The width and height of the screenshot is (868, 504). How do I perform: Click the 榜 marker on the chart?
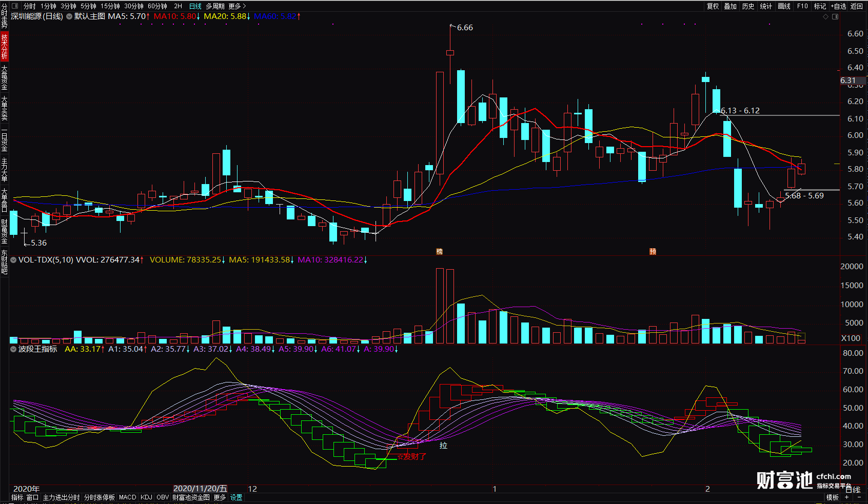(439, 251)
